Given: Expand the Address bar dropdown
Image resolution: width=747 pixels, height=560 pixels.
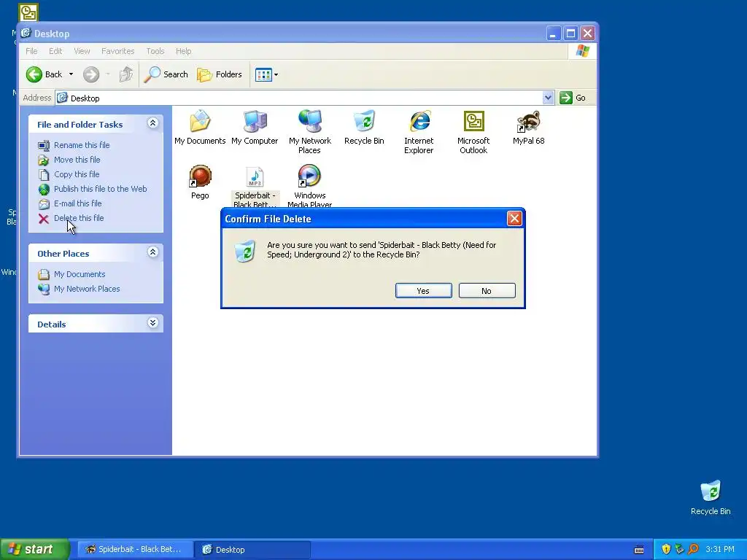Looking at the screenshot, I should (548, 98).
